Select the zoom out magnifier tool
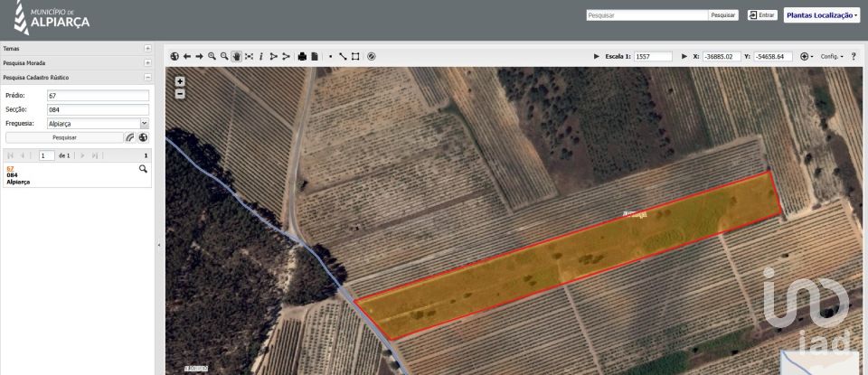Image resolution: width=868 pixels, height=375 pixels. pos(224,56)
